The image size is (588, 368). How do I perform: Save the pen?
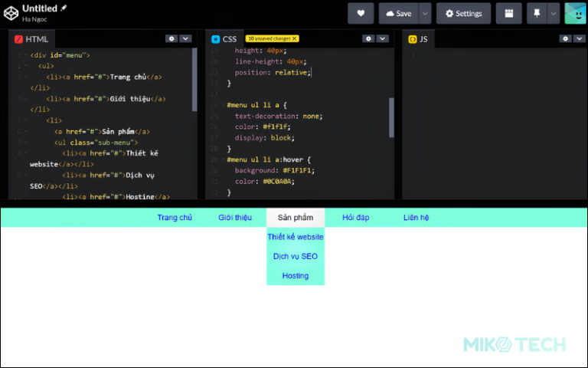click(399, 14)
